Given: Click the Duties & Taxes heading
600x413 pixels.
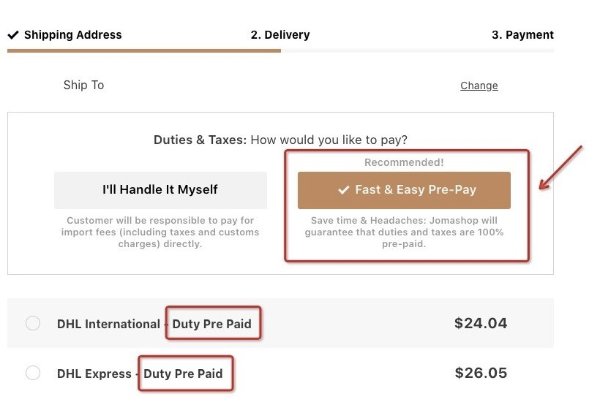Looking at the screenshot, I should [x=280, y=140].
